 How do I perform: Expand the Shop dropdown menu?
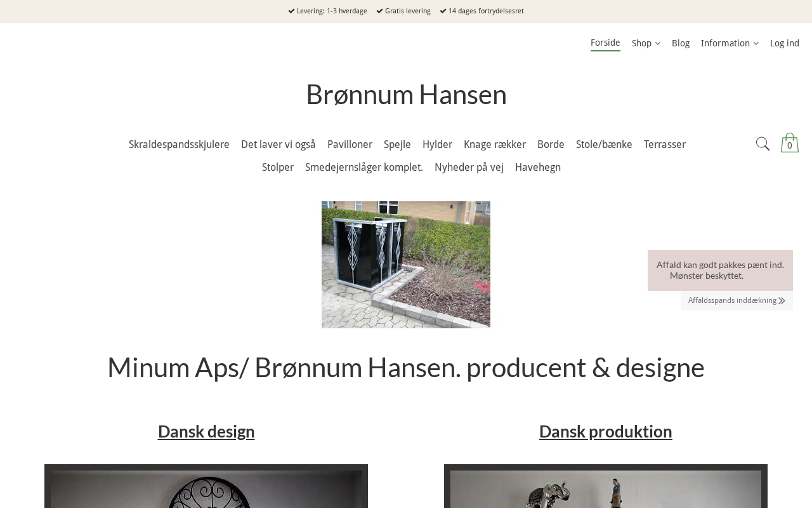tap(646, 43)
